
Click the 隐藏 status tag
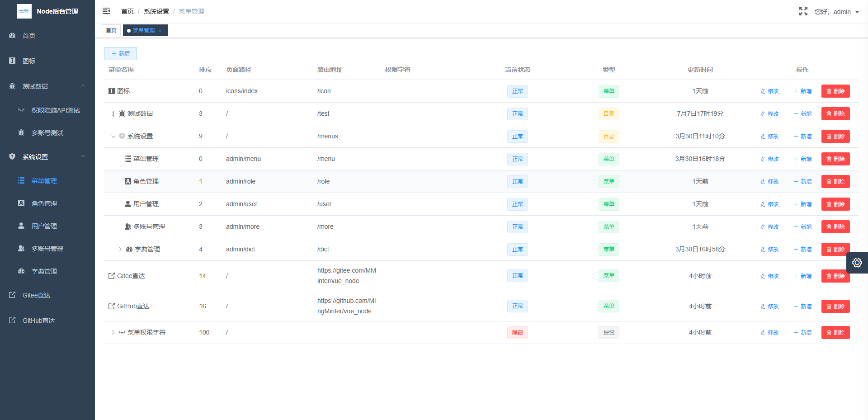tap(517, 333)
